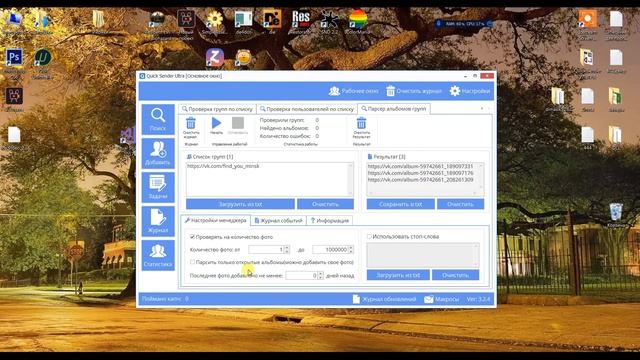The height and width of the screenshot is (360, 640).
Task: Open Журнал обновлений in status bar
Action: click(384, 299)
